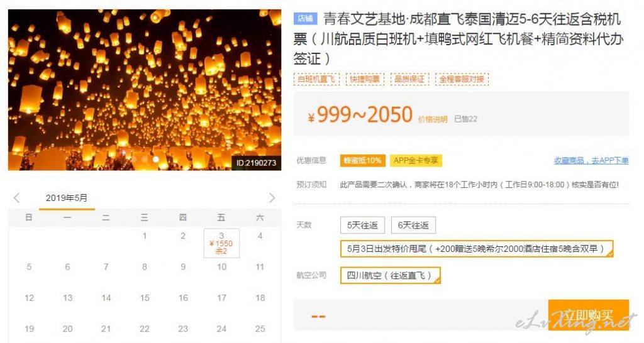
Task: Select the first carousel dot on photo
Action: [134, 159]
